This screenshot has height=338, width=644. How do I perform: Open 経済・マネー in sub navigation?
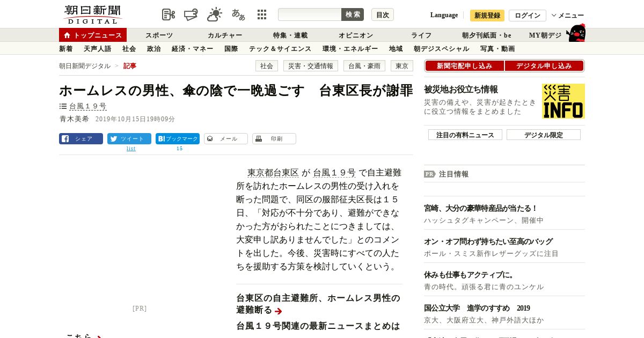tap(192, 48)
